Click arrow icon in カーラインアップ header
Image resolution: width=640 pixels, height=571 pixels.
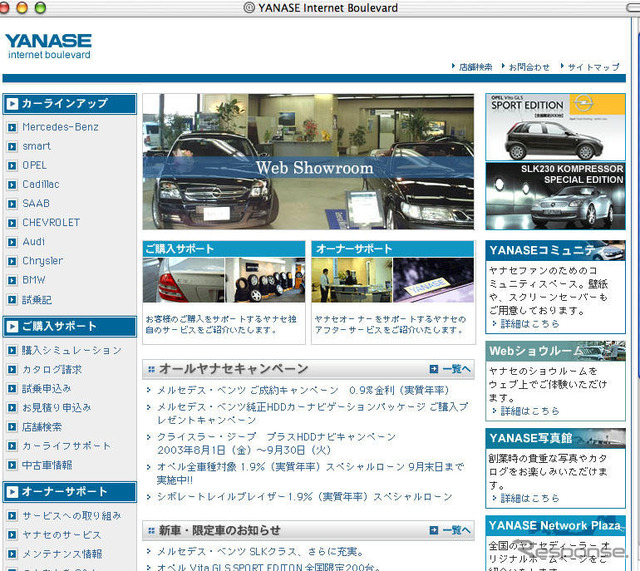(x=12, y=104)
